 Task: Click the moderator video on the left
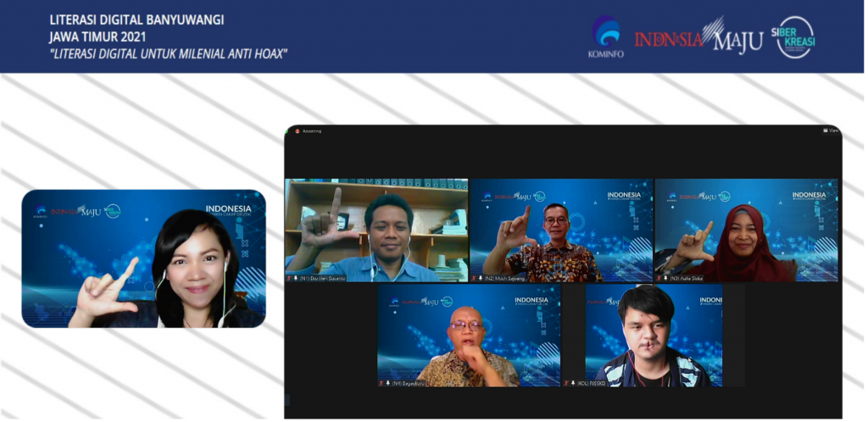coord(143,258)
